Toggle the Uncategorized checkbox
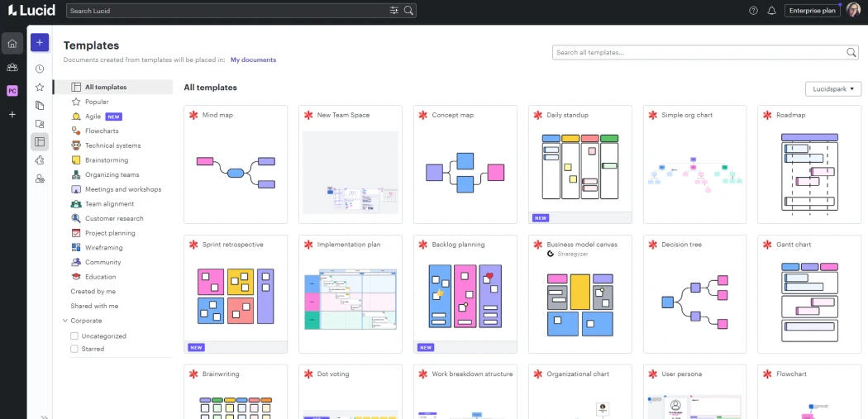This screenshot has width=868, height=419. point(74,336)
